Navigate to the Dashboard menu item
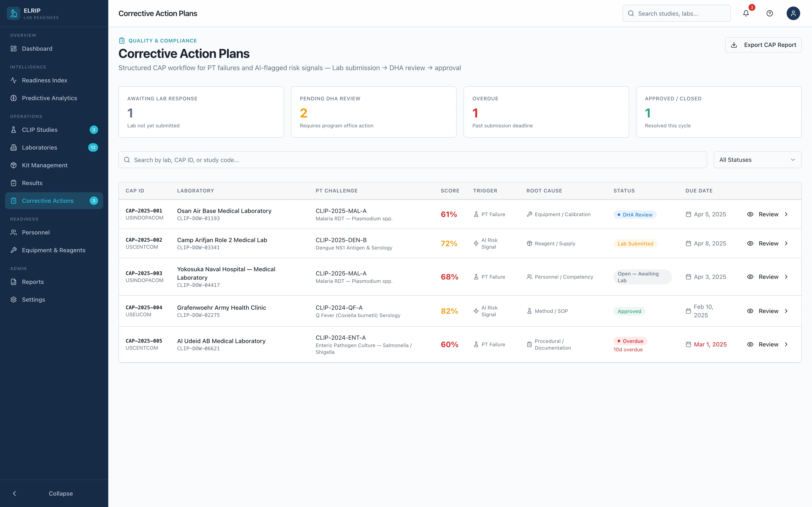The width and height of the screenshot is (812, 507). (x=37, y=49)
